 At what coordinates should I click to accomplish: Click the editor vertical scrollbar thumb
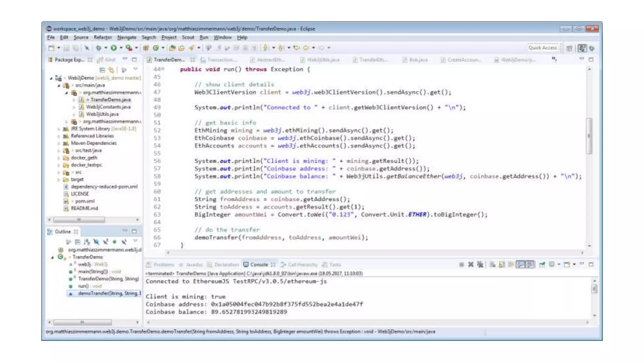pos(589,136)
